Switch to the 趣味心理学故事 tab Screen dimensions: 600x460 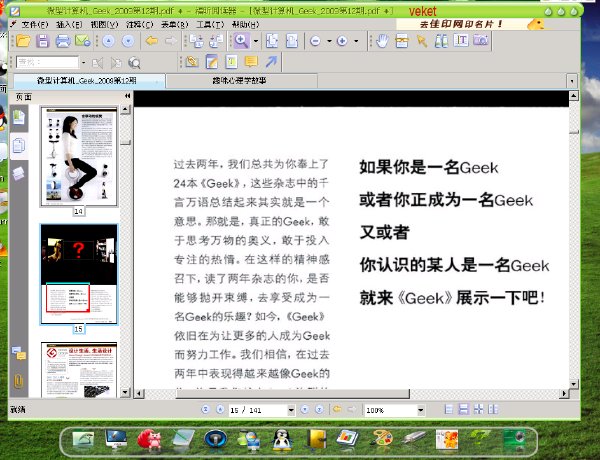point(241,81)
